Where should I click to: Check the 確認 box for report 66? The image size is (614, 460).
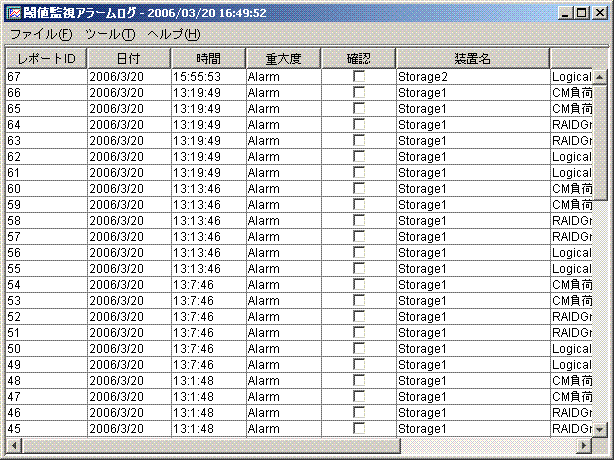coord(359,92)
